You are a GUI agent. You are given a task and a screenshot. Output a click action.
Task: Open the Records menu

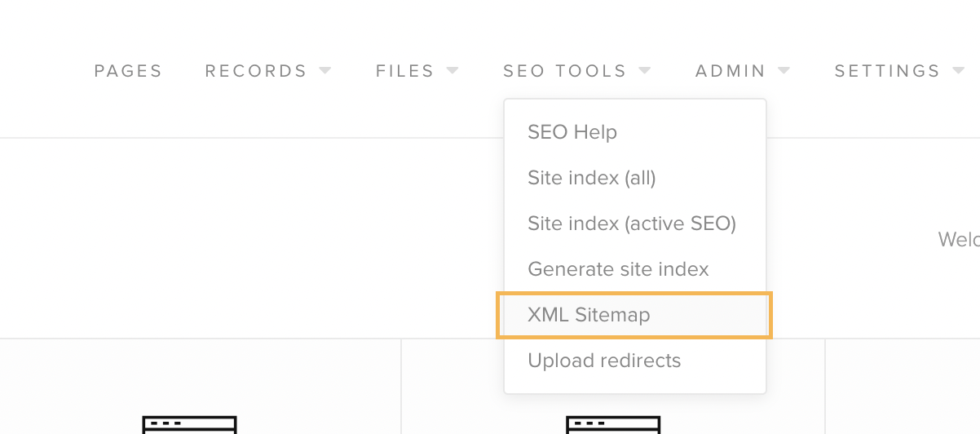point(255,71)
